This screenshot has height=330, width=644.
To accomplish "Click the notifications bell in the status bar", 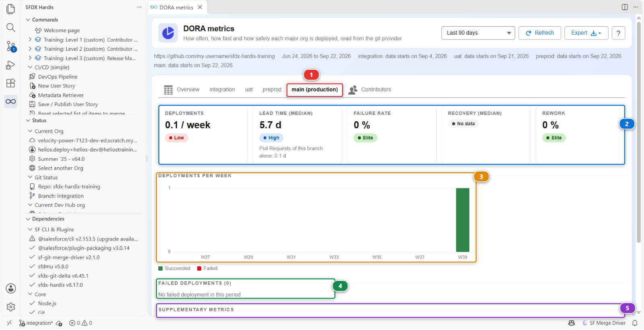I will point(635,323).
